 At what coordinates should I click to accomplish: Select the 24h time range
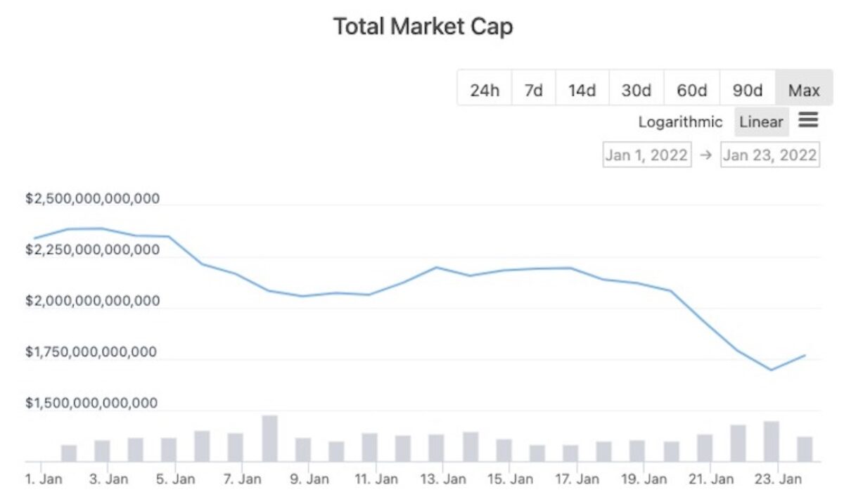[485, 90]
